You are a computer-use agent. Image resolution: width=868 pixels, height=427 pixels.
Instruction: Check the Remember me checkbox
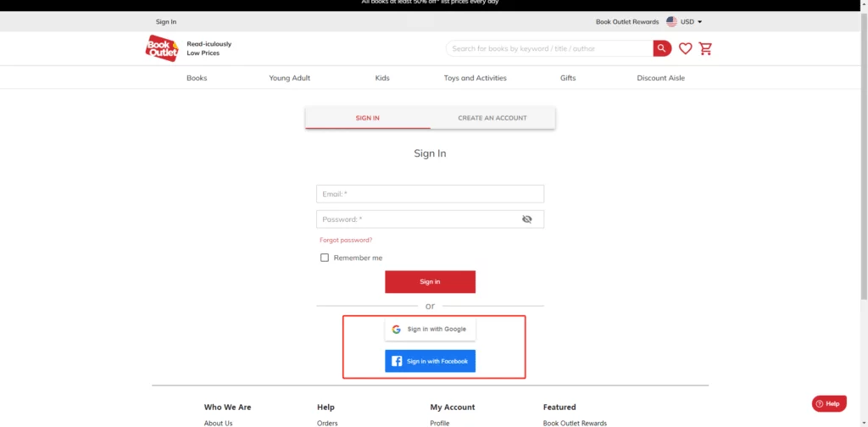[x=325, y=258]
